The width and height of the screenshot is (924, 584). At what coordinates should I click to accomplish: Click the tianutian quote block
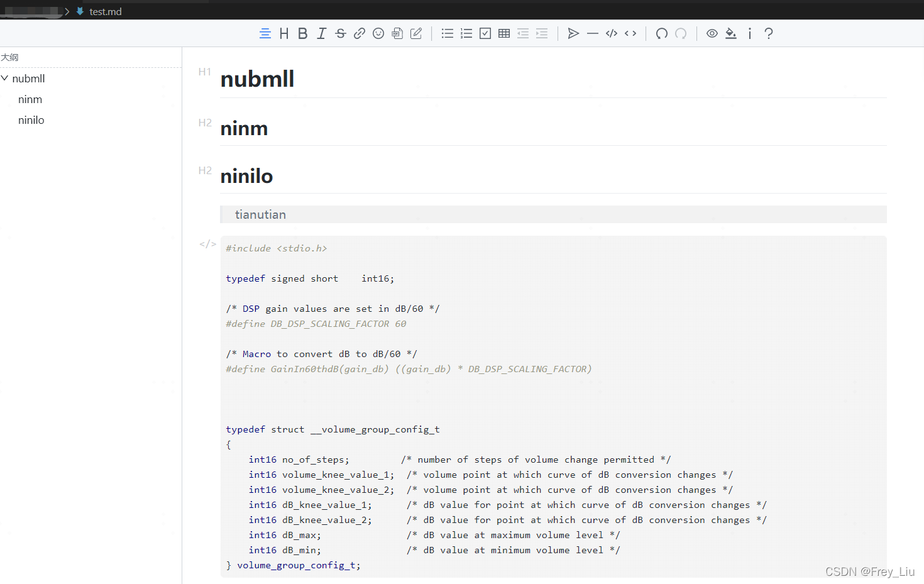[x=261, y=214]
